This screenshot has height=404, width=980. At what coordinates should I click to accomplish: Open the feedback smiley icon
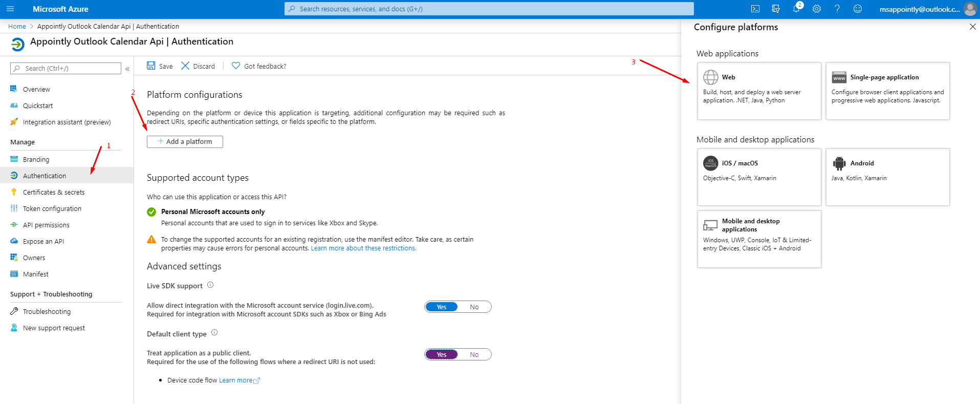(858, 9)
